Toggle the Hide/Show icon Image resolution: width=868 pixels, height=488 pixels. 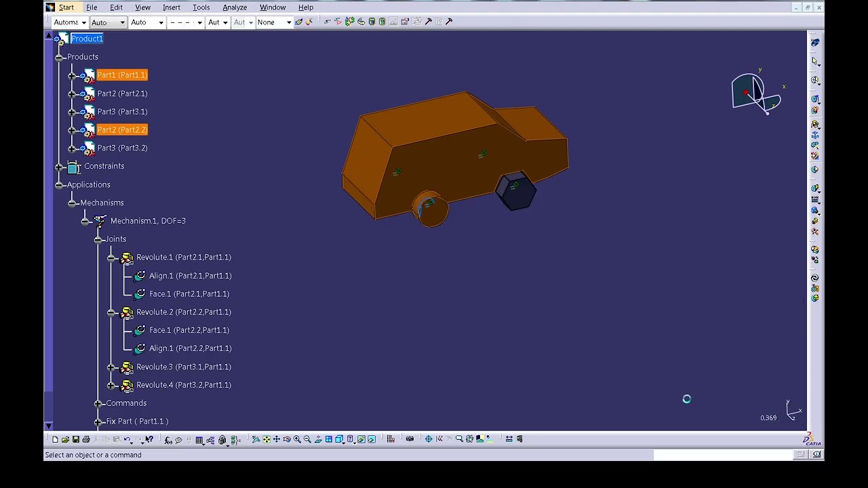click(x=361, y=439)
